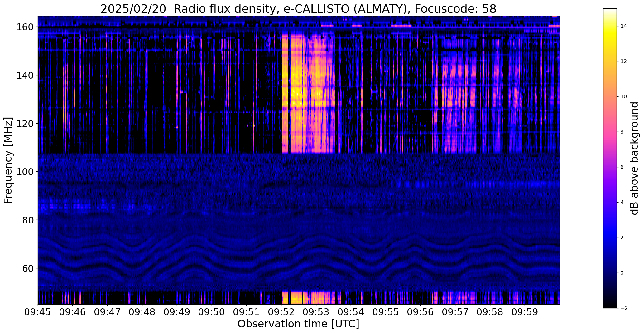Screen dimensions: 644x333
Task: Click the 09:52 time tick label
Action: tap(281, 312)
